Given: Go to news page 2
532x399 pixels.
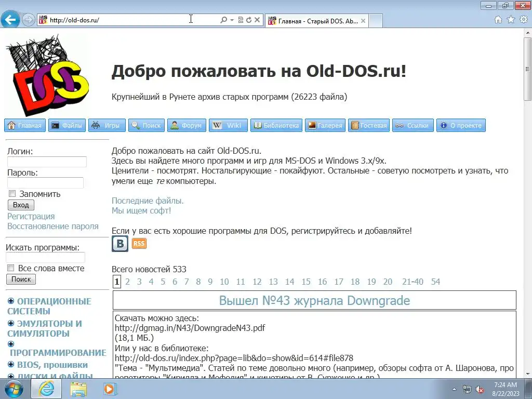Looking at the screenshot, I should tap(128, 282).
